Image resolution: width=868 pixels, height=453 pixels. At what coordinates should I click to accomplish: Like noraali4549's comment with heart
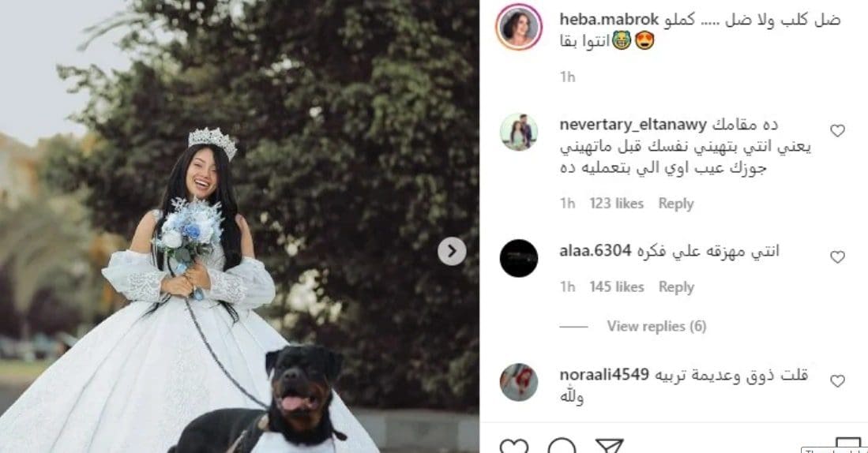click(837, 381)
